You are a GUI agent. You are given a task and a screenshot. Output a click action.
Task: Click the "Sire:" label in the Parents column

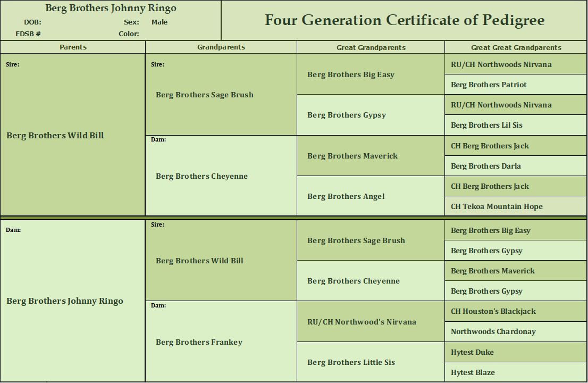[12, 64]
